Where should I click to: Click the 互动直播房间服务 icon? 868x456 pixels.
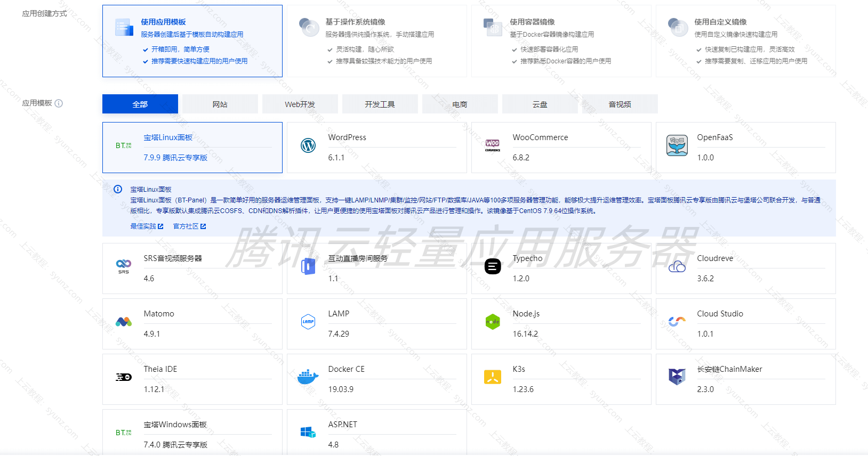pyautogui.click(x=308, y=266)
